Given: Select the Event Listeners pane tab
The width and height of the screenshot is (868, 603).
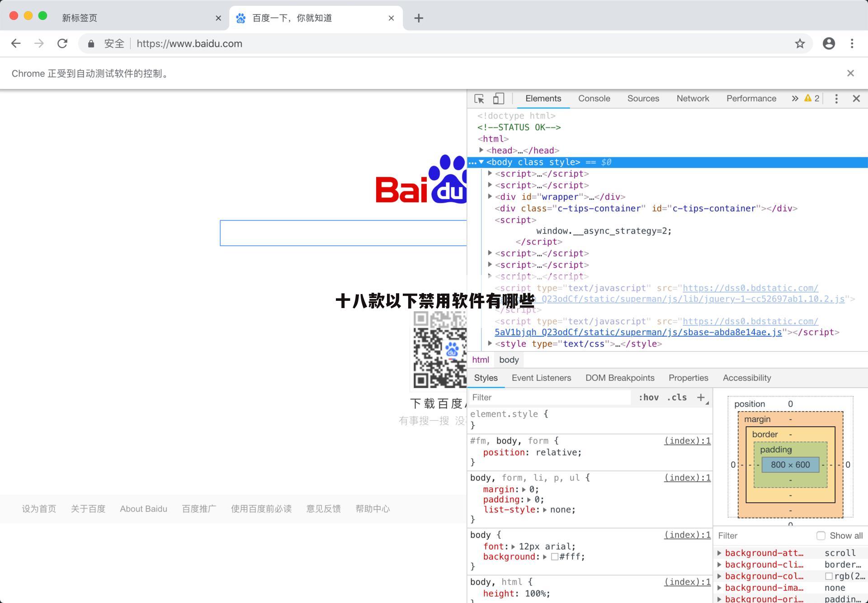Looking at the screenshot, I should click(541, 378).
